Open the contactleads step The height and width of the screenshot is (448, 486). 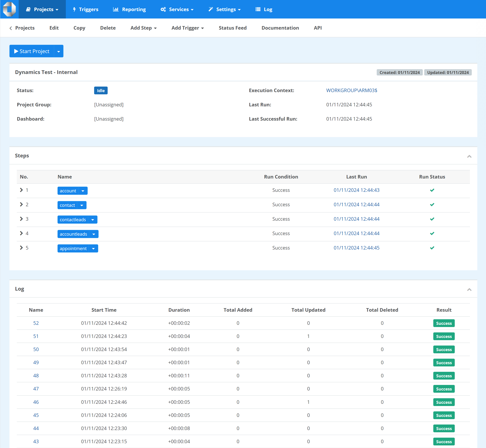point(73,220)
